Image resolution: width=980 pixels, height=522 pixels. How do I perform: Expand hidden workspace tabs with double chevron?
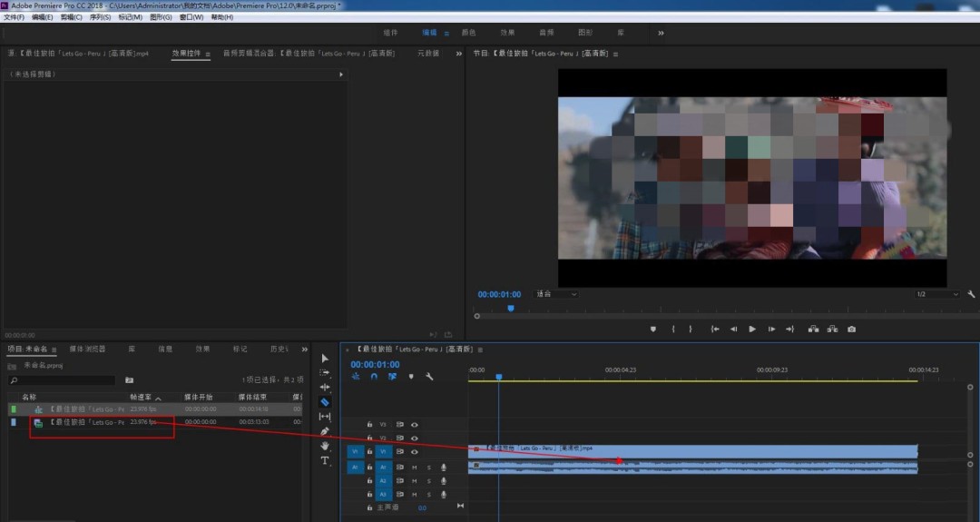(661, 33)
